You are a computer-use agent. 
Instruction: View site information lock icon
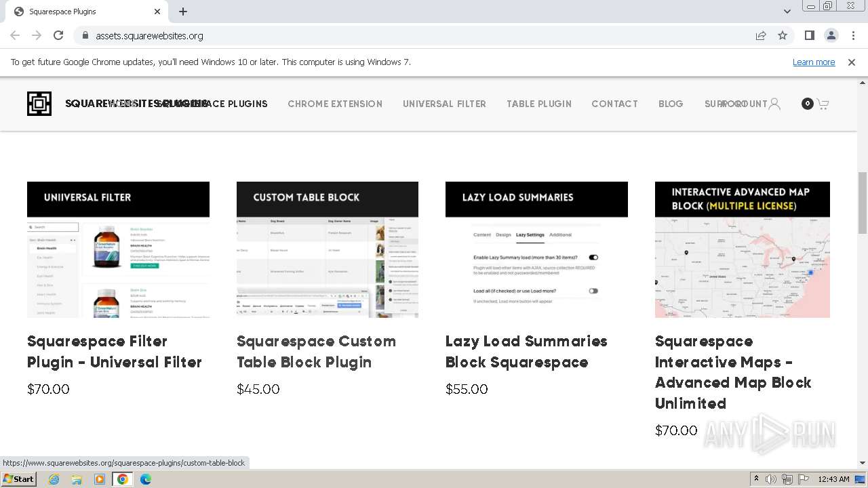pyautogui.click(x=85, y=35)
